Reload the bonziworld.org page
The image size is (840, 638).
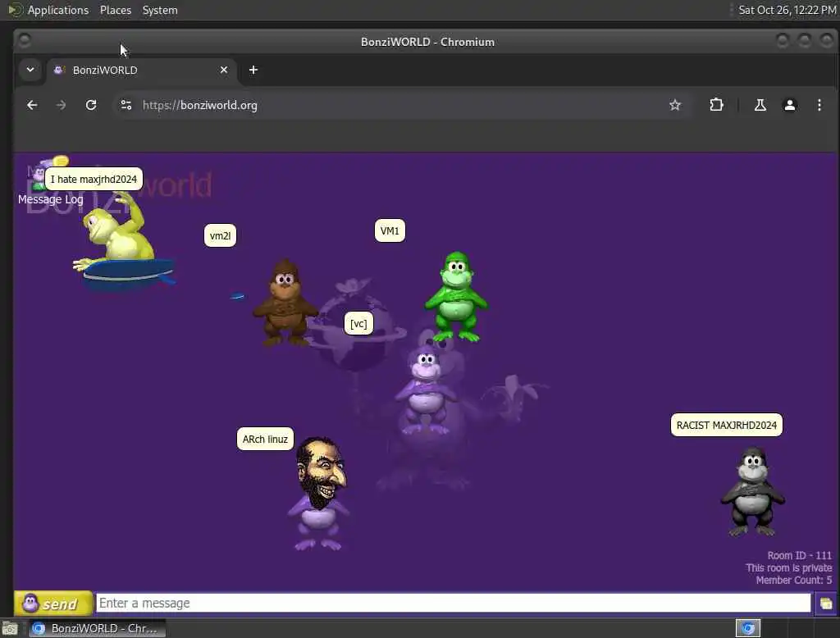point(91,105)
